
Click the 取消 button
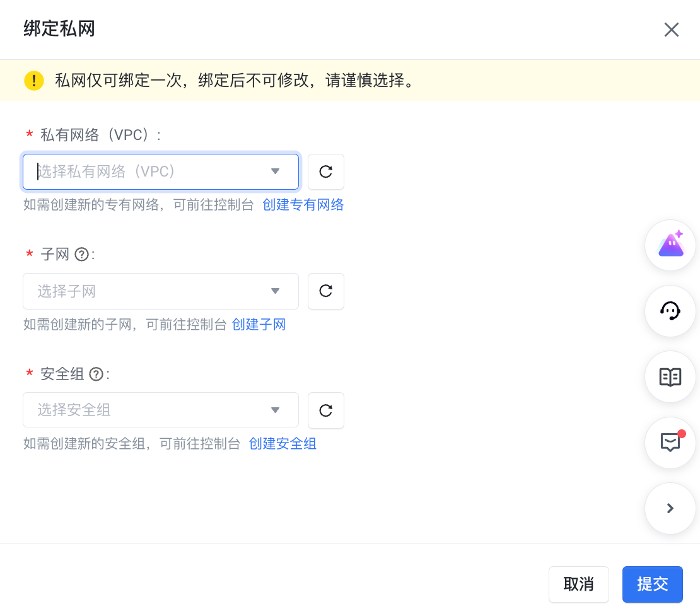(578, 584)
